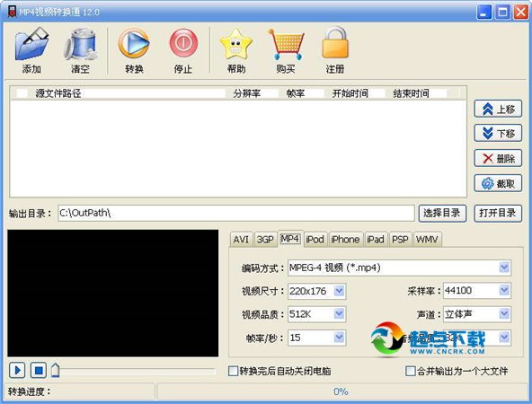Click the 添加 (Add) folder icon
The image size is (532, 404).
pyautogui.click(x=31, y=44)
